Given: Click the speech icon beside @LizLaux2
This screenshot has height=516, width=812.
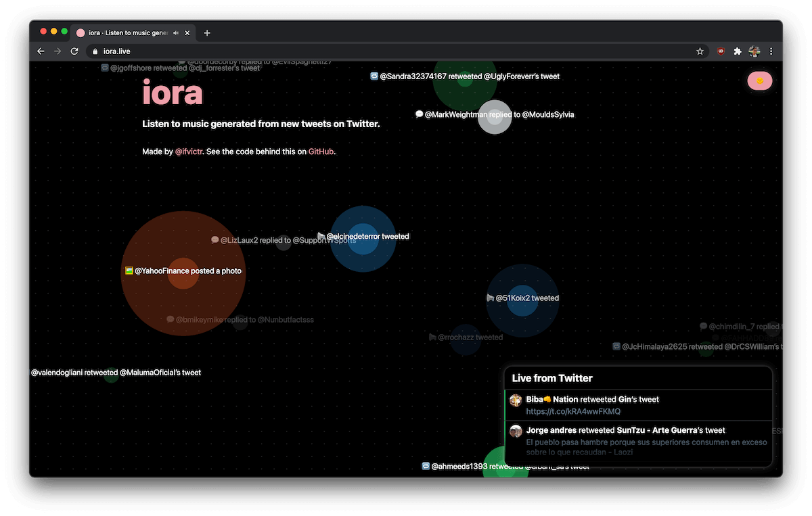Looking at the screenshot, I should (x=215, y=240).
